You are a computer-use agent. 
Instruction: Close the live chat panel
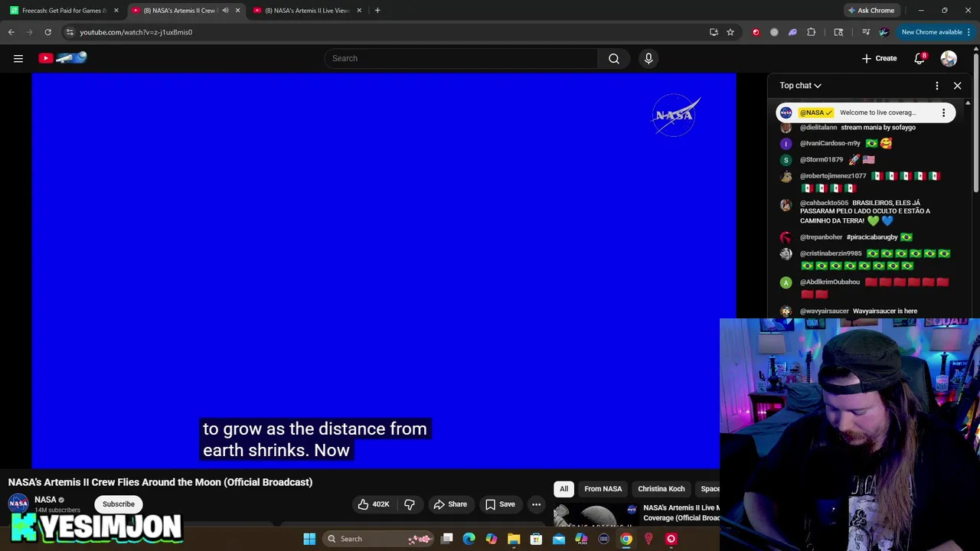point(957,86)
